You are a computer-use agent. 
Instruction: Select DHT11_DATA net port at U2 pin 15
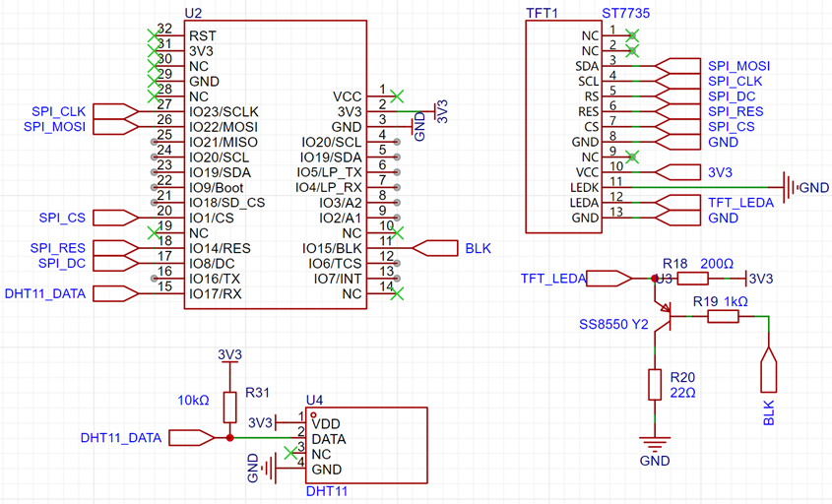[x=115, y=294]
